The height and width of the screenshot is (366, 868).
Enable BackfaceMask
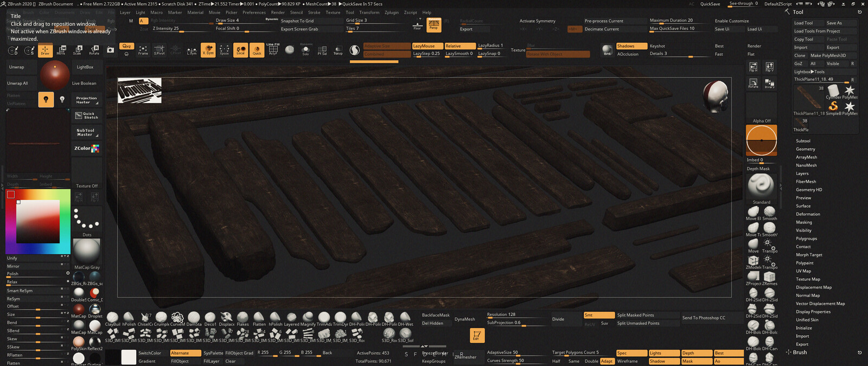click(x=436, y=315)
